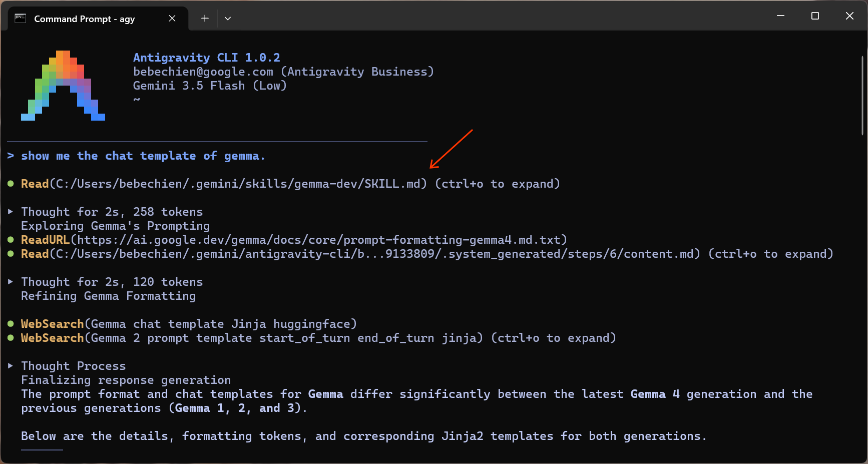Click green bullet of Gemma 2 WebSearch

(11, 338)
